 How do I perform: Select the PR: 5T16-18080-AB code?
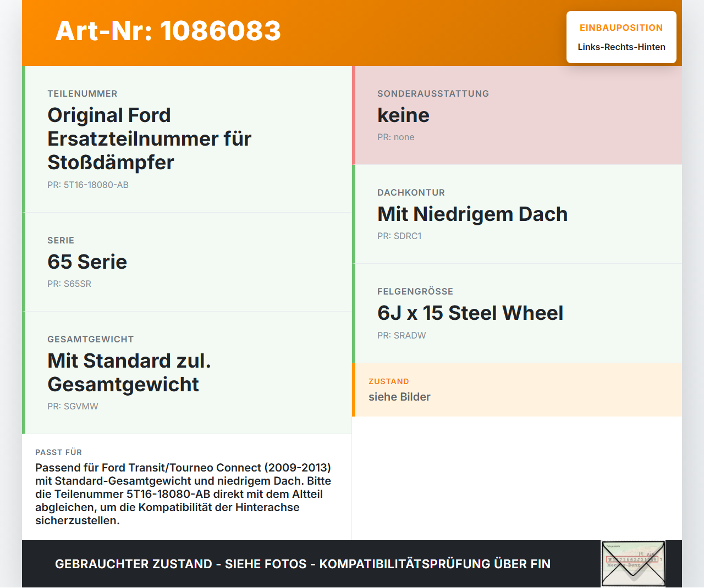tap(88, 185)
